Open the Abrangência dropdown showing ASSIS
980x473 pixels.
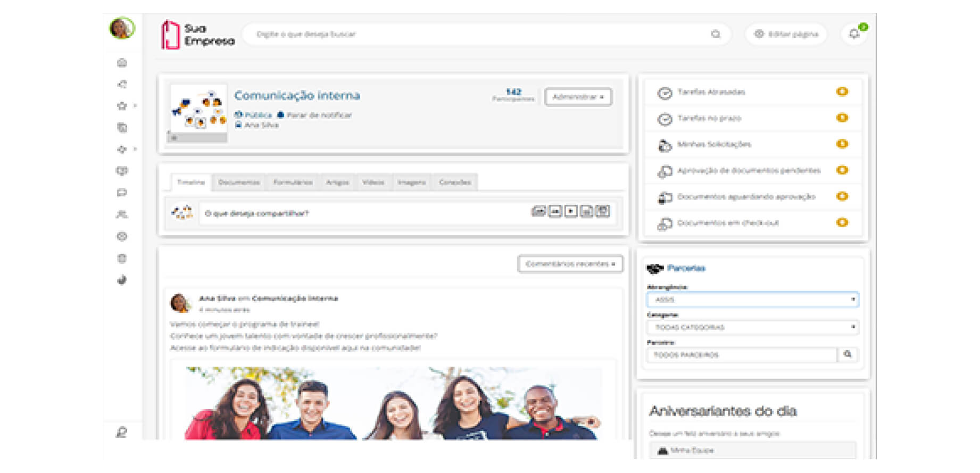(752, 300)
